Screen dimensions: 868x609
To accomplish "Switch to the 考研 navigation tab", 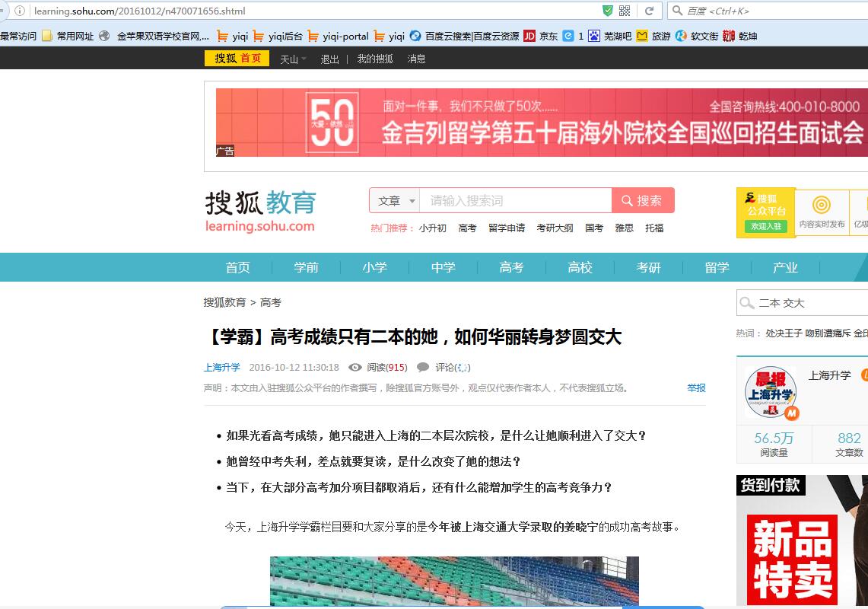I will (x=648, y=267).
